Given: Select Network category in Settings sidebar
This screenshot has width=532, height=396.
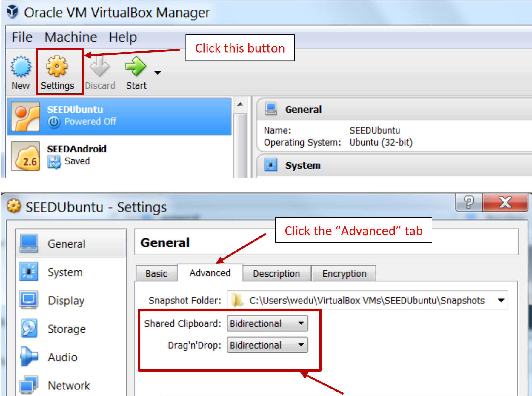Looking at the screenshot, I should point(71,385).
